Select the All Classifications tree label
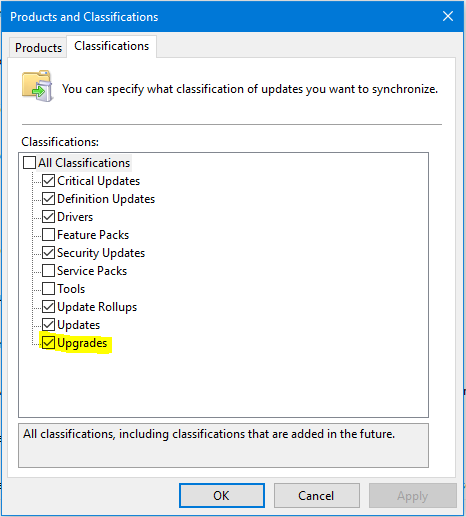The width and height of the screenshot is (466, 517). pos(84,163)
